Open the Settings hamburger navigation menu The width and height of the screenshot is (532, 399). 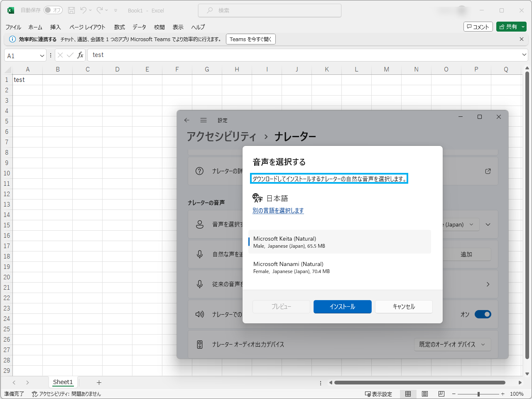point(203,120)
